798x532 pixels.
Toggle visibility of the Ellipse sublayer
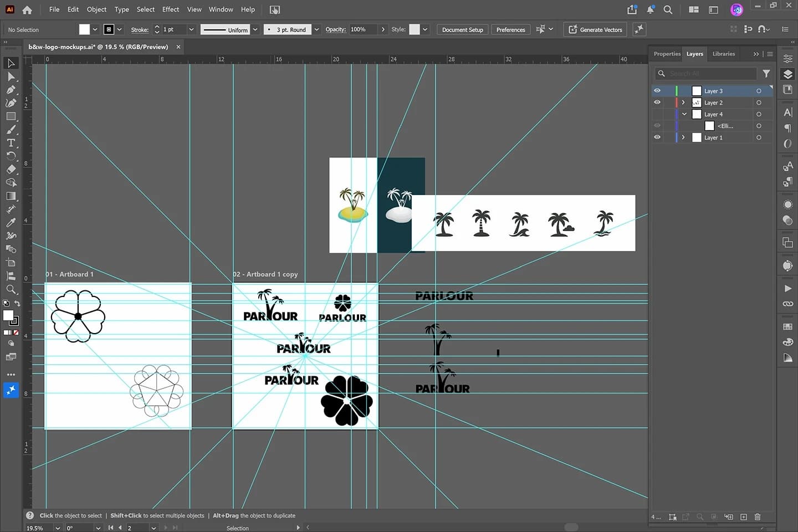(x=657, y=126)
